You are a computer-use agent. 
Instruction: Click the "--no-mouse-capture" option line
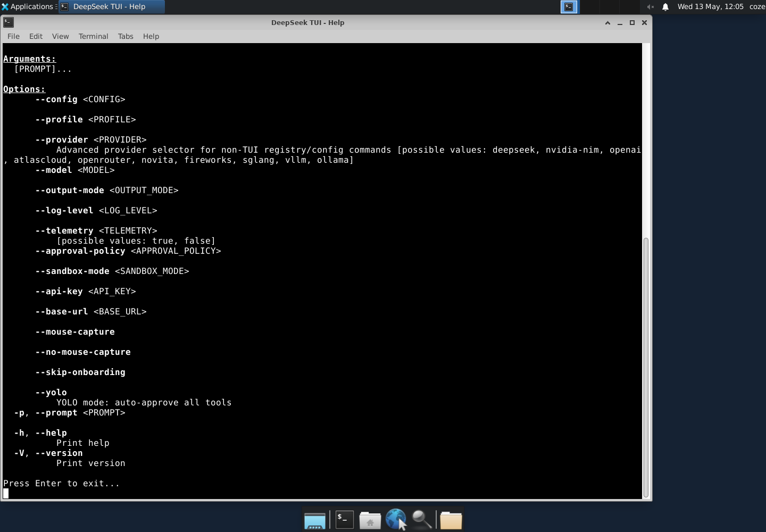pos(83,352)
